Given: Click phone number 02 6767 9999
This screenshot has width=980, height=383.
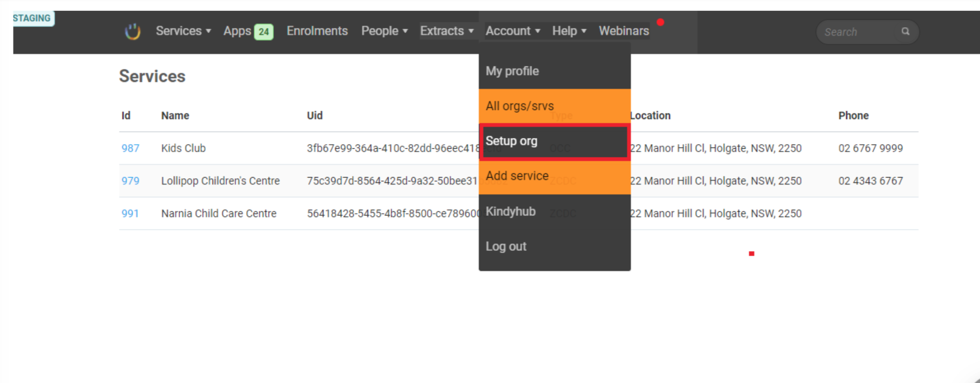Looking at the screenshot, I should point(871,148).
